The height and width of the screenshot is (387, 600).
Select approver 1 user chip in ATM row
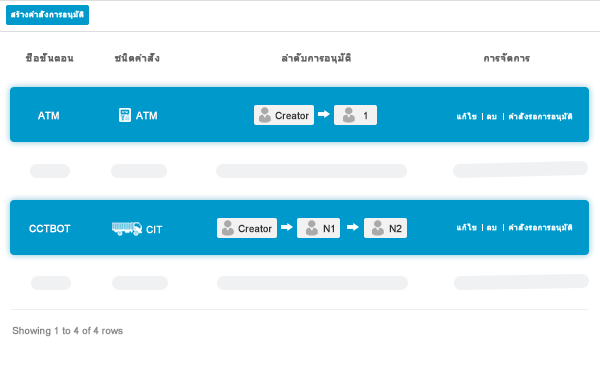click(x=355, y=115)
